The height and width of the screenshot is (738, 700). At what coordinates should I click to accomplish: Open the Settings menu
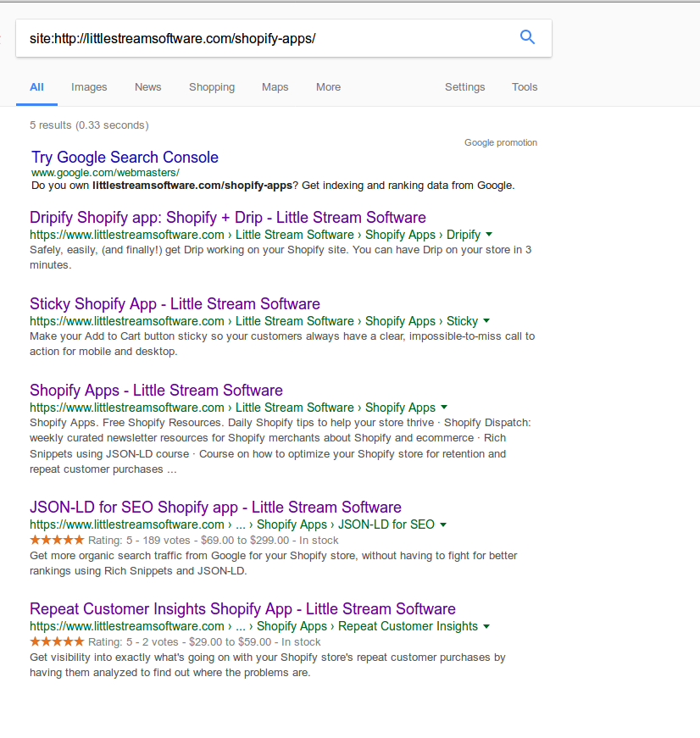[464, 87]
